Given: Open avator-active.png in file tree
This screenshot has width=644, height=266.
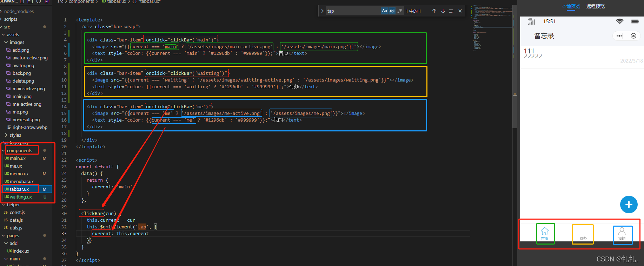Looking at the screenshot, I should pos(30,58).
